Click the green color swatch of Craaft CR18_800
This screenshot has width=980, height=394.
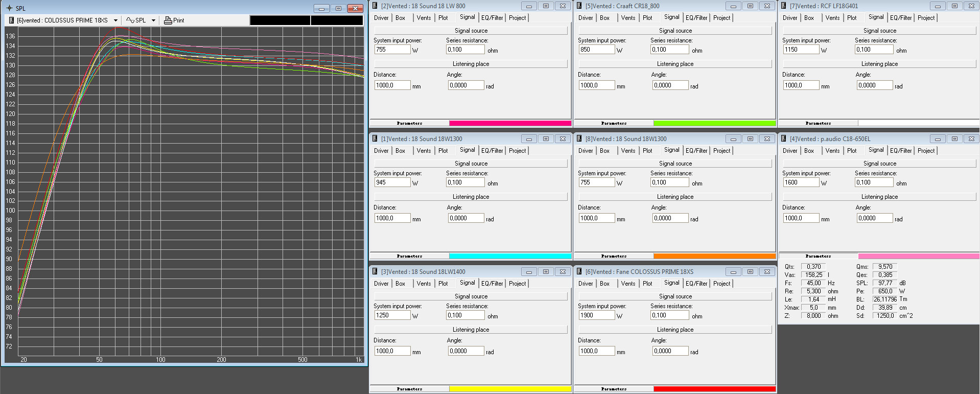[x=714, y=123]
